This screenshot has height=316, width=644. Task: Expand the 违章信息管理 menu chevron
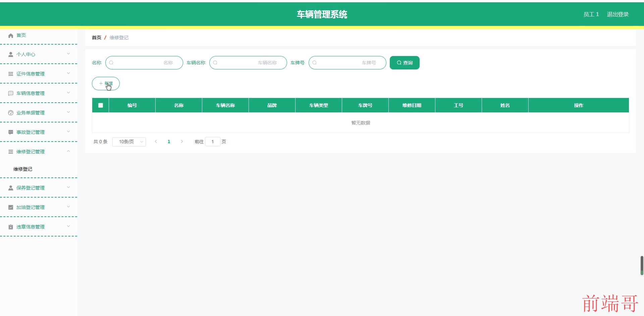click(x=68, y=226)
